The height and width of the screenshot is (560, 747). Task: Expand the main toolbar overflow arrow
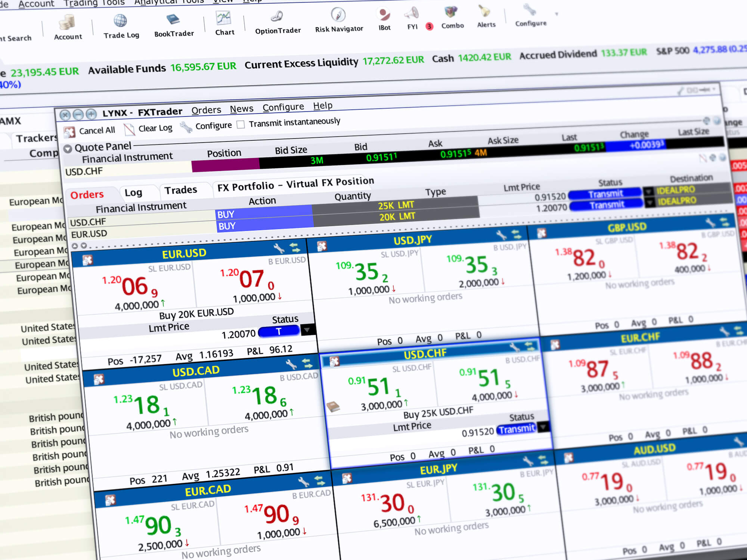557,14
